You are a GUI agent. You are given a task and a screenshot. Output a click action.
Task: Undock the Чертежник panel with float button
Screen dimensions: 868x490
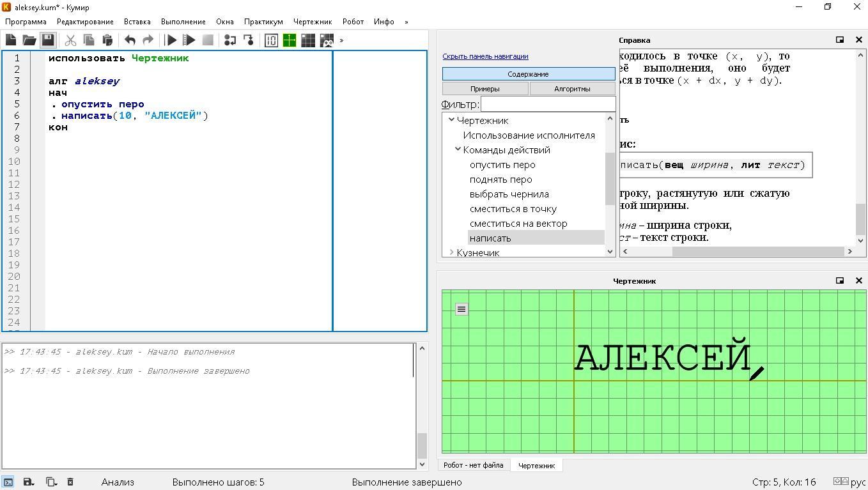[x=840, y=280]
